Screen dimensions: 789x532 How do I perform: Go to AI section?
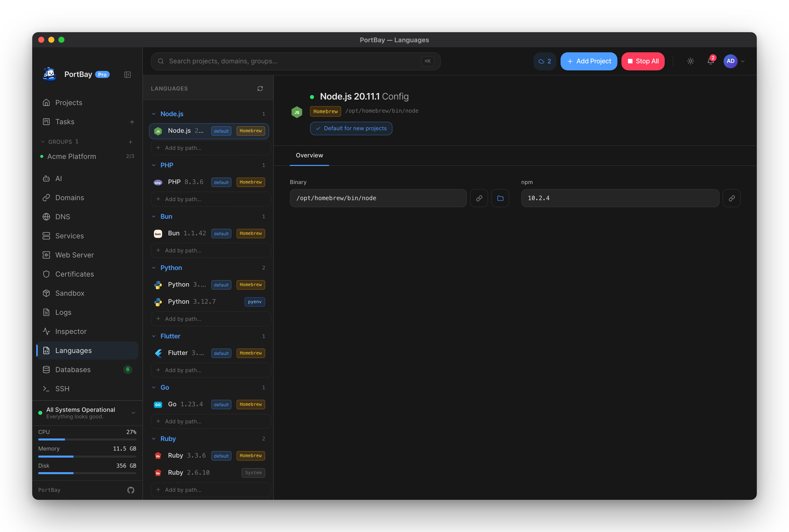(x=87, y=179)
